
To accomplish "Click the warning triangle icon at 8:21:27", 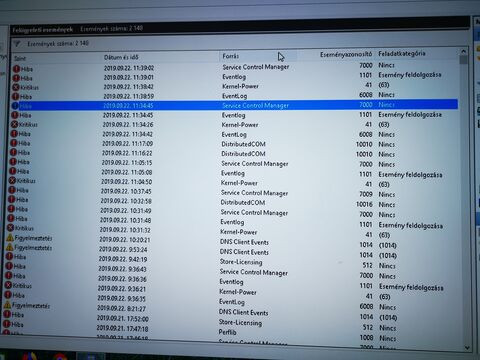I will coord(8,305).
